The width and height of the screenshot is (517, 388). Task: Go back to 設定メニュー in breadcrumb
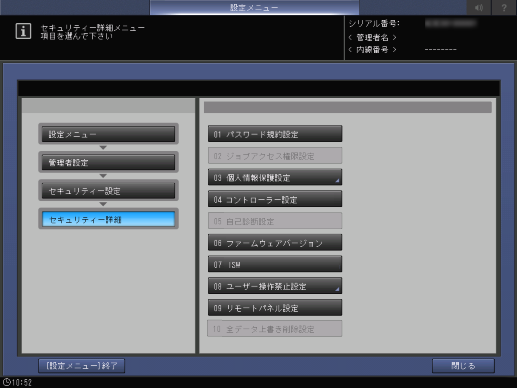pyautogui.click(x=108, y=134)
